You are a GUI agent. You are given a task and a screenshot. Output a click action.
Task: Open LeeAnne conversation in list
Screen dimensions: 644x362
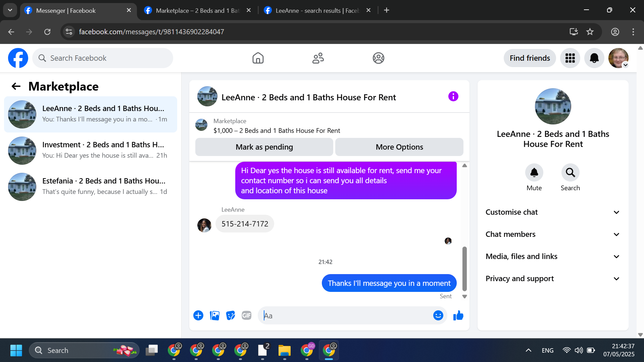(x=91, y=114)
